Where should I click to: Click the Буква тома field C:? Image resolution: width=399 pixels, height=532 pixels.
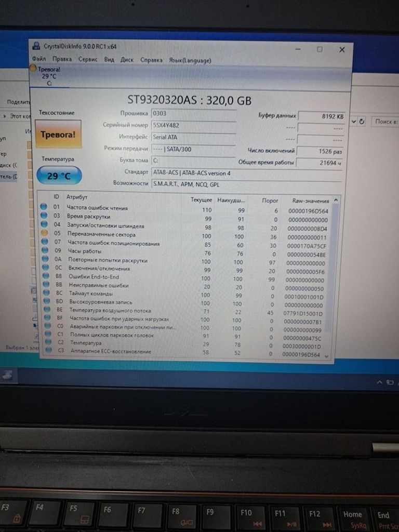click(193, 161)
